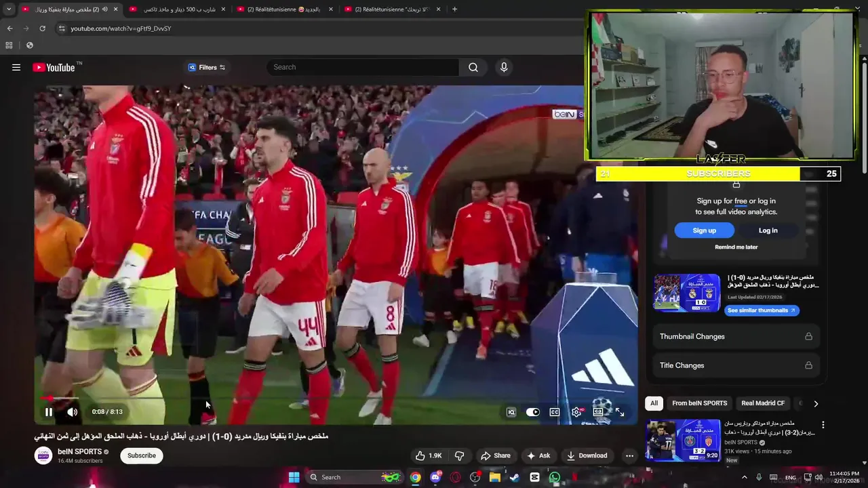868x488 pixels.
Task: Open WhatsApp from taskbar
Action: click(555, 477)
